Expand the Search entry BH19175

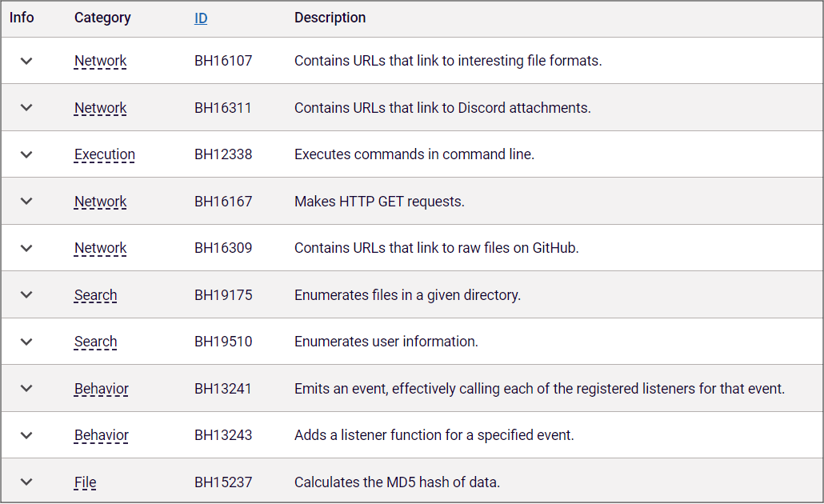pos(26,294)
